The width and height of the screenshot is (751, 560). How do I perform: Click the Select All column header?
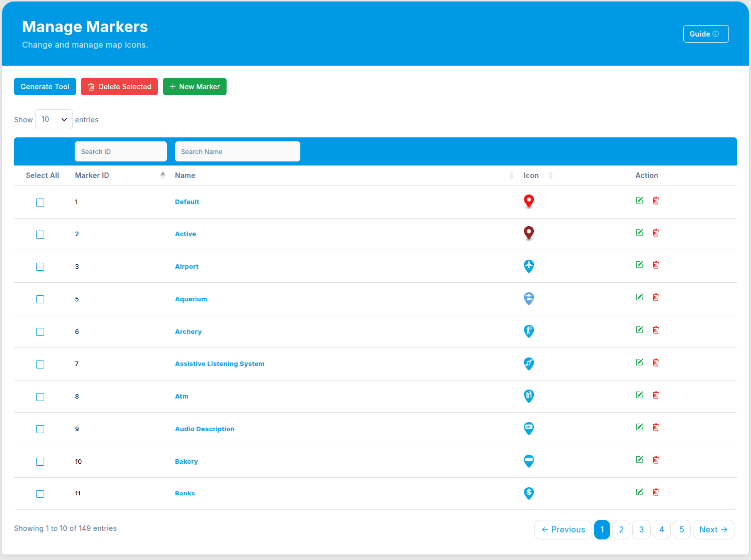(x=43, y=175)
